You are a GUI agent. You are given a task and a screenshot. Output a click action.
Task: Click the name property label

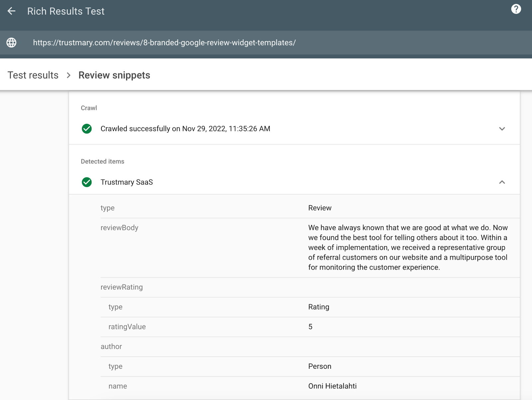click(x=118, y=386)
